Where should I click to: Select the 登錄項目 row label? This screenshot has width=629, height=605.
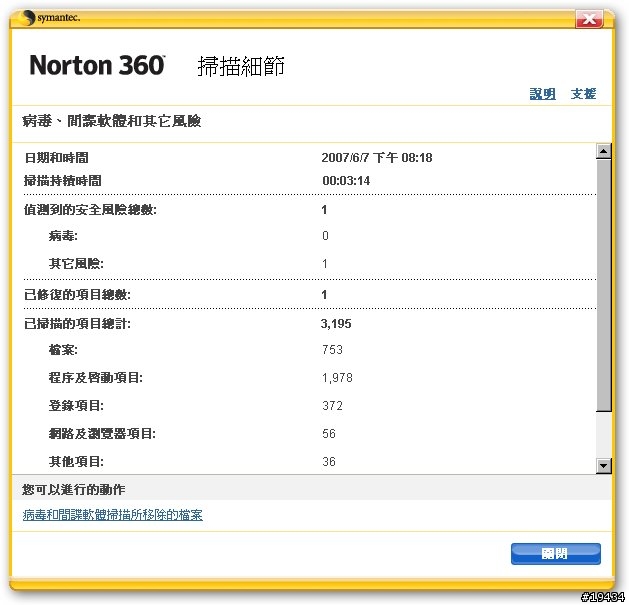[x=76, y=406]
